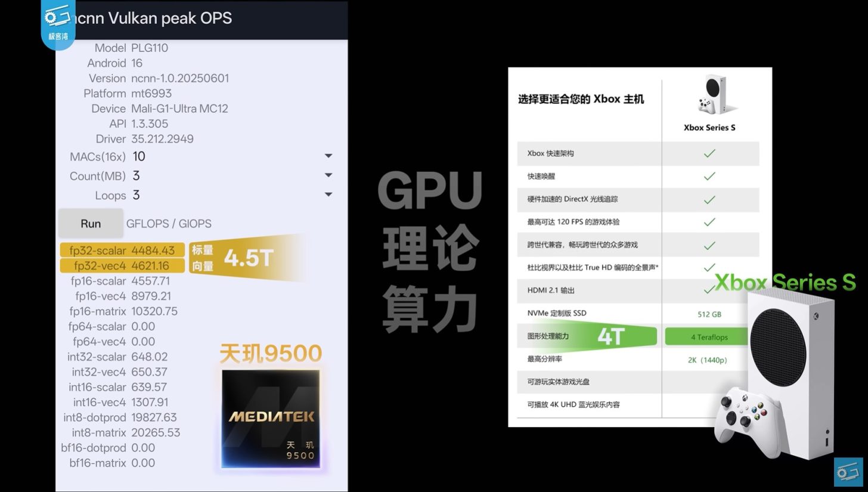Image resolution: width=868 pixels, height=492 pixels.
Task: Click the 杜比视界 True HD checkmark
Action: click(x=709, y=268)
